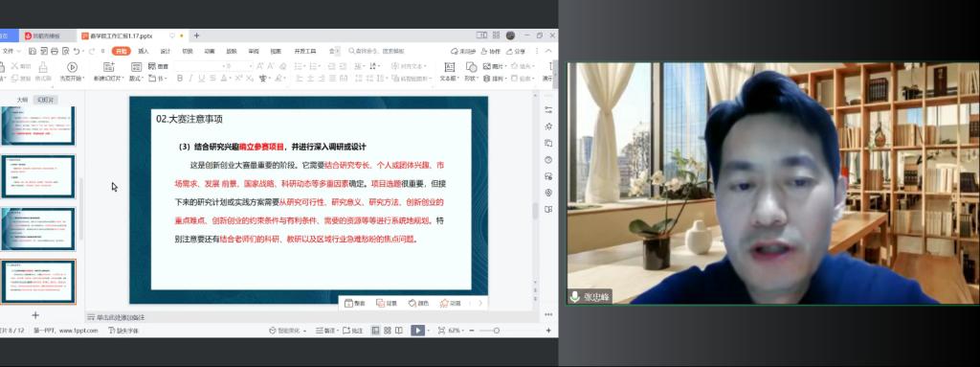Switch to 大纲 outline tab
The width and height of the screenshot is (980, 367).
(x=23, y=100)
